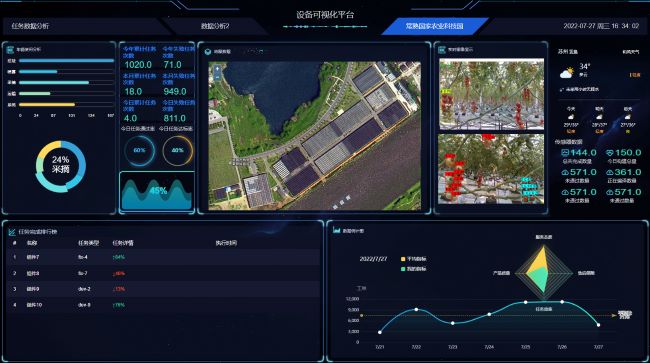Click the map panel header icon
The width and height of the screenshot is (650, 363).
click(208, 51)
